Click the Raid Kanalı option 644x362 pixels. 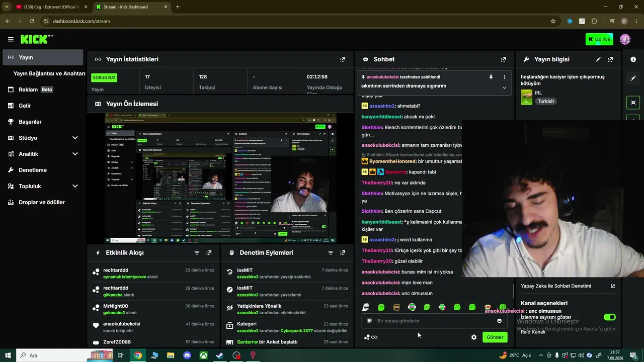click(x=533, y=332)
